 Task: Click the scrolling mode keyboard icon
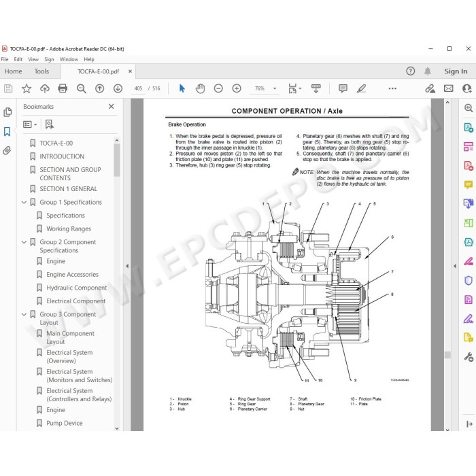pyautogui.click(x=316, y=88)
